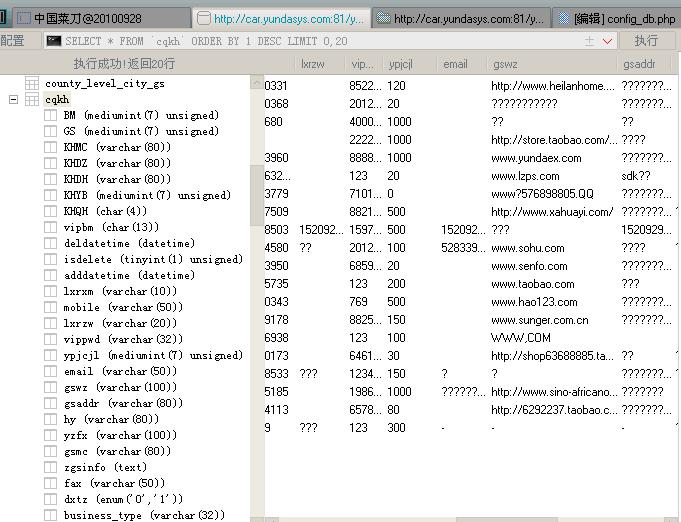This screenshot has height=522, width=681.
Task: Click the vippwd column icon
Action: pyautogui.click(x=50, y=339)
